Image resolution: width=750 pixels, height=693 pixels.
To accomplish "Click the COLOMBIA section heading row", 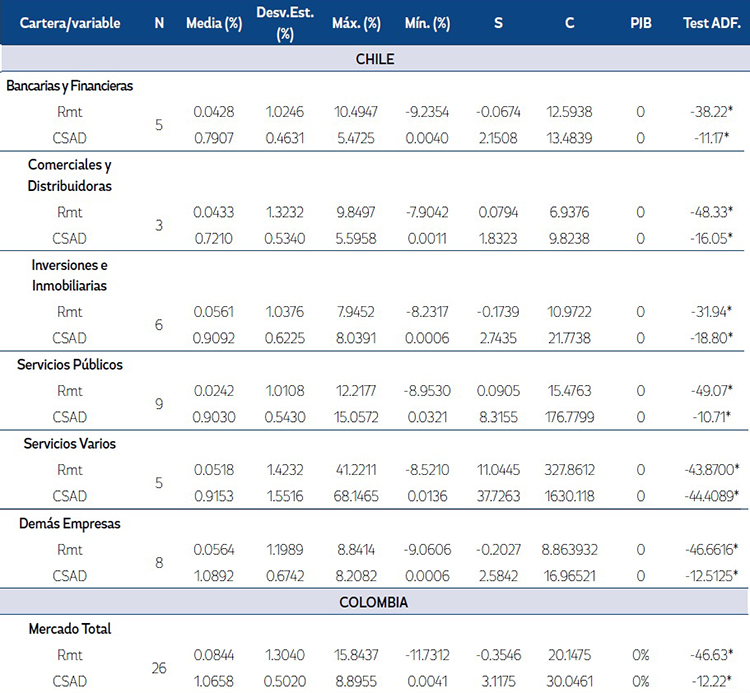I will 375,602.
